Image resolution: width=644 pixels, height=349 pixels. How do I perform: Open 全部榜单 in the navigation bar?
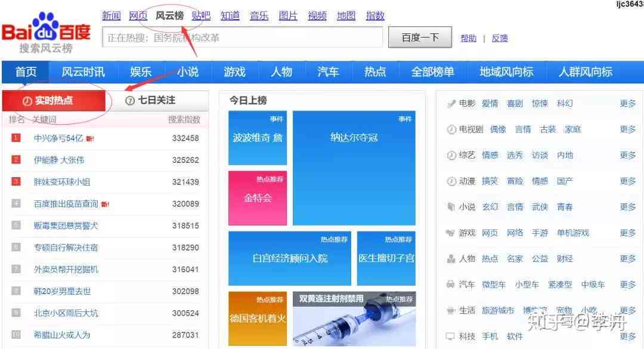[x=433, y=72]
